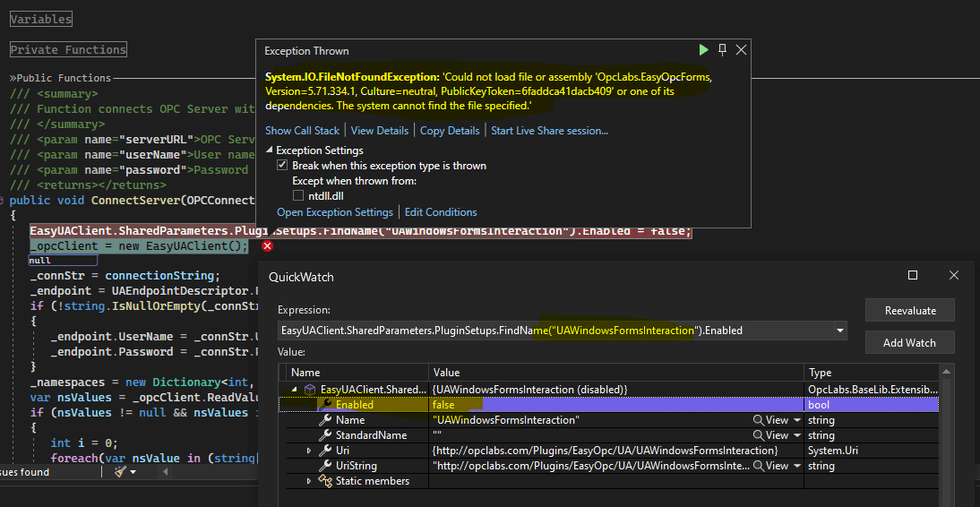Click the wrench icon of the UriString property
Viewport: 980px width, 507px height.
(x=325, y=466)
